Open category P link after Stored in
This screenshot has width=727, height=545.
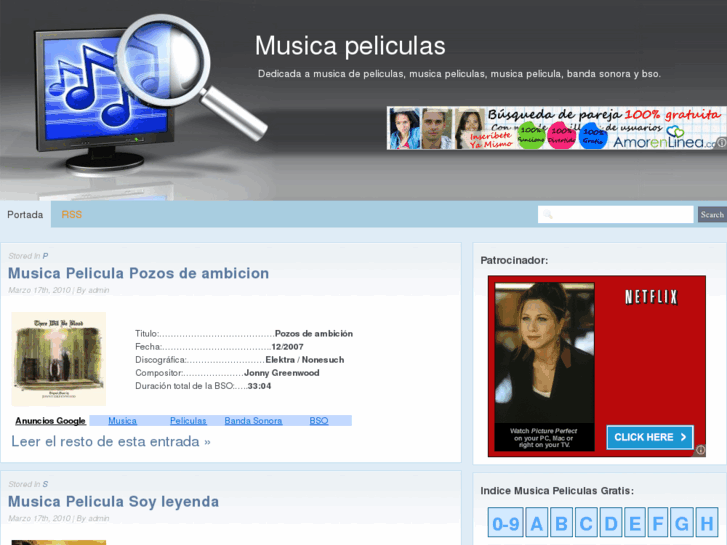tap(45, 256)
